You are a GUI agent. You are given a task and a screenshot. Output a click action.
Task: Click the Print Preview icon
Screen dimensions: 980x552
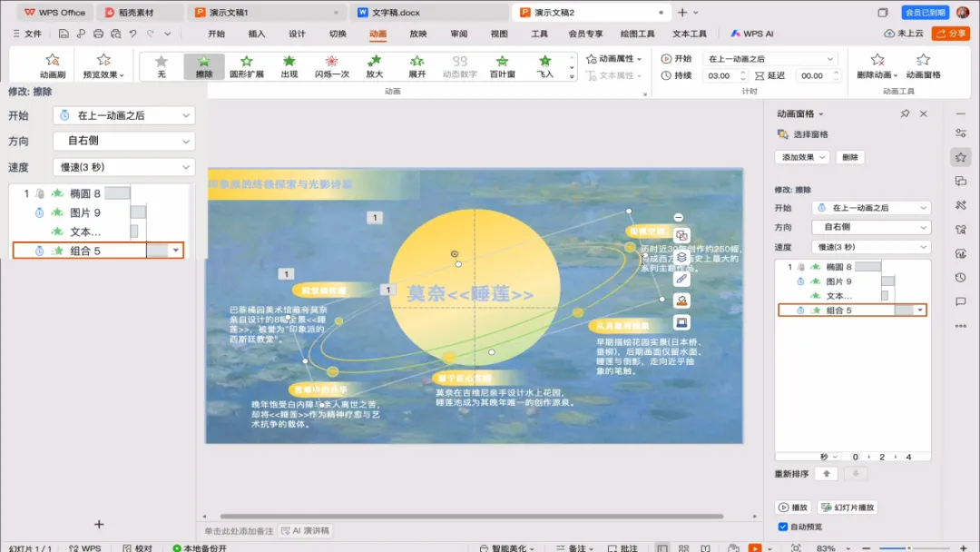[115, 34]
